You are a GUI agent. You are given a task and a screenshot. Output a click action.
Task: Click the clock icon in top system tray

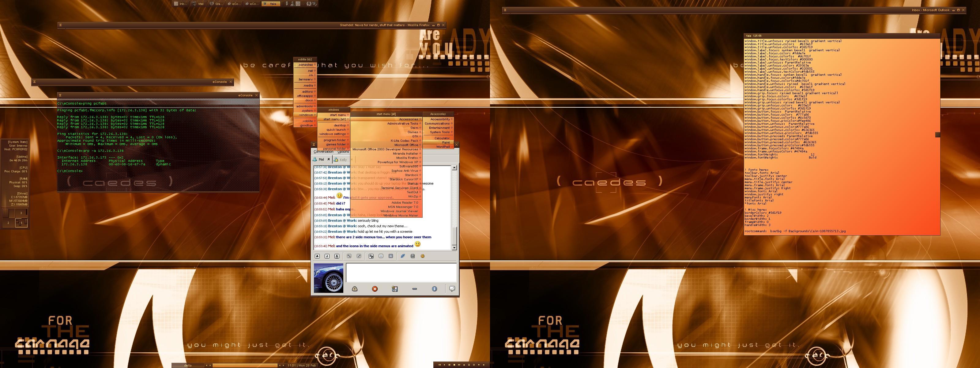pos(298,4)
